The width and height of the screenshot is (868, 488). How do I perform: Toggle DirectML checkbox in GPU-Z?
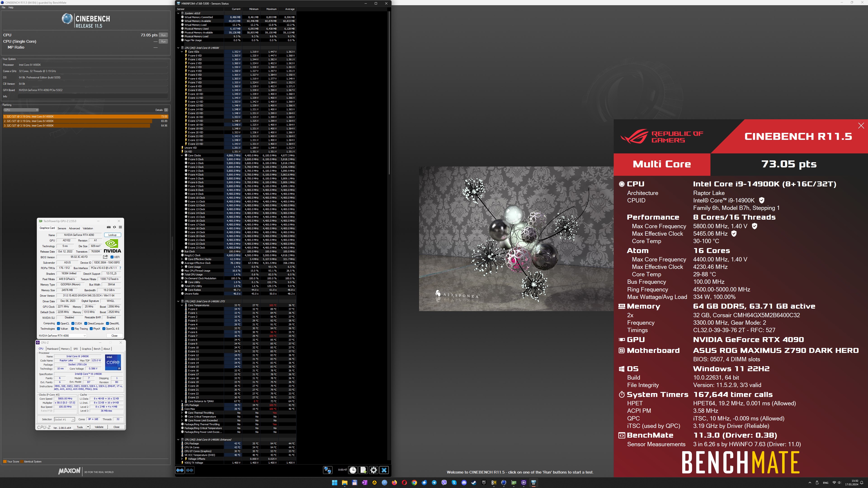click(x=108, y=323)
